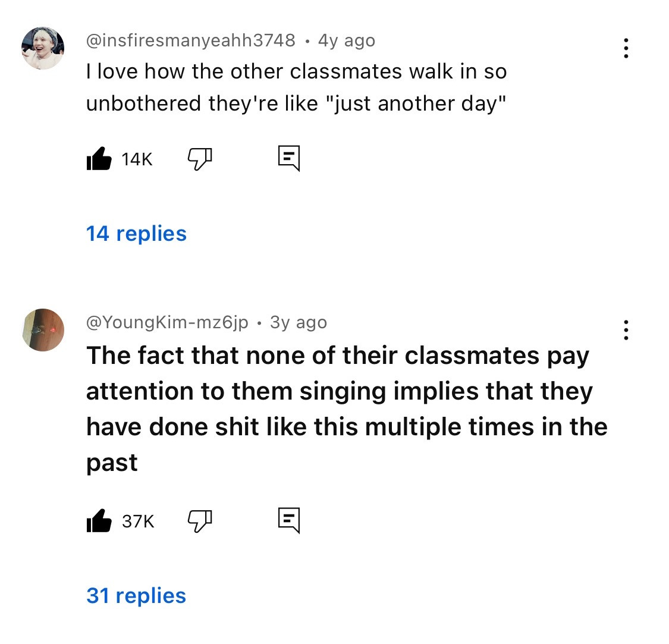Image resolution: width=669 pixels, height=644 pixels.
Task: Visit the @insfiresmanyeahh3748 channel via username
Action: coord(190,40)
